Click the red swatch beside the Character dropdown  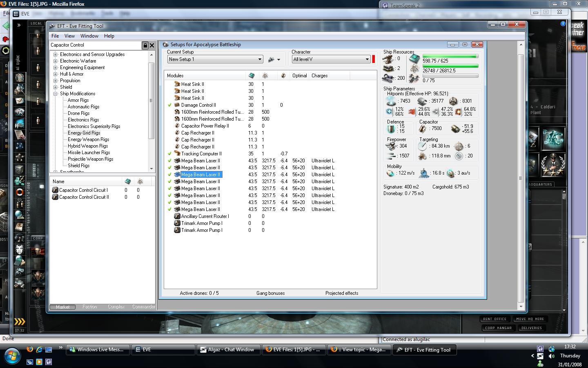[374, 59]
